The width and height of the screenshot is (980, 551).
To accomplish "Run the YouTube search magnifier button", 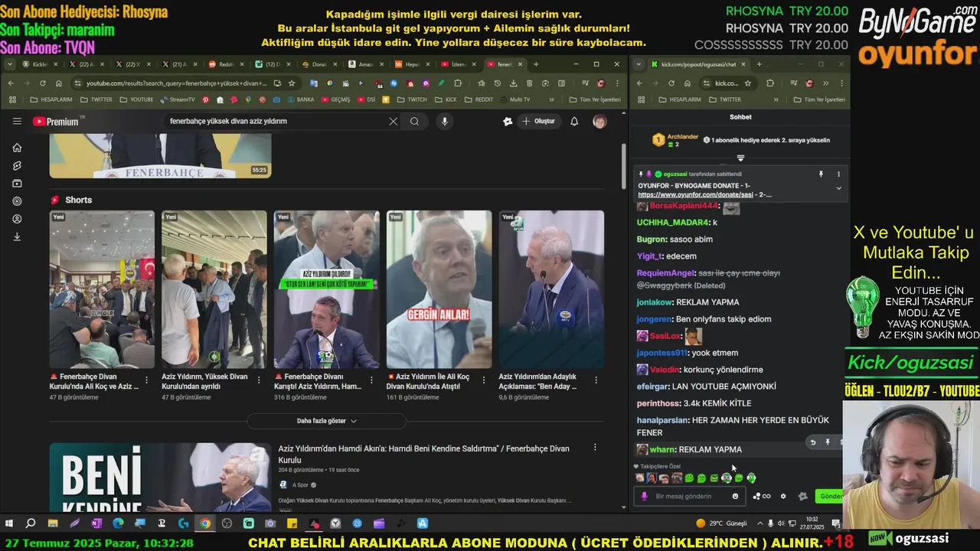I will pos(414,121).
